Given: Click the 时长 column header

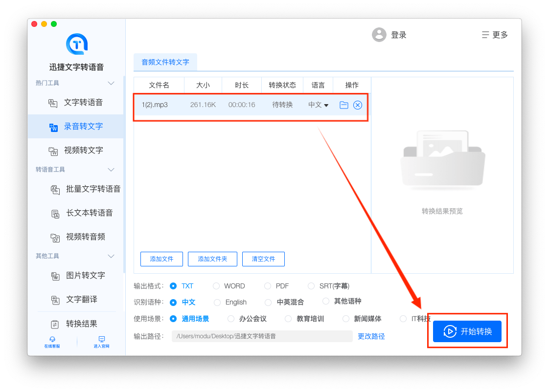Looking at the screenshot, I should [x=242, y=86].
